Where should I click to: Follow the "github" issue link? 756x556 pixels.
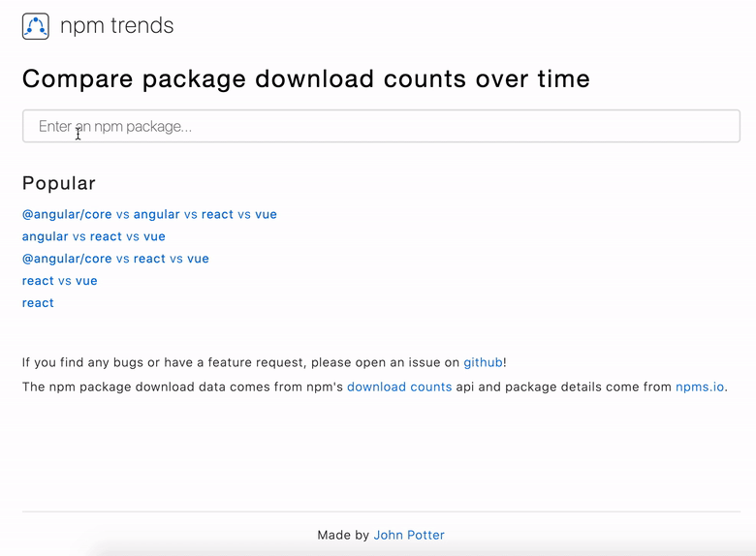click(483, 362)
